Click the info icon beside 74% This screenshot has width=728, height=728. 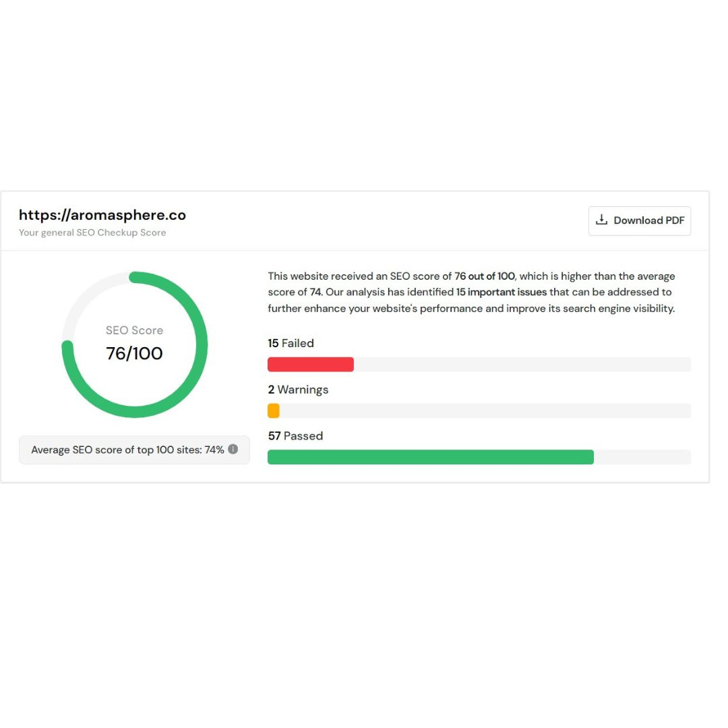click(233, 449)
